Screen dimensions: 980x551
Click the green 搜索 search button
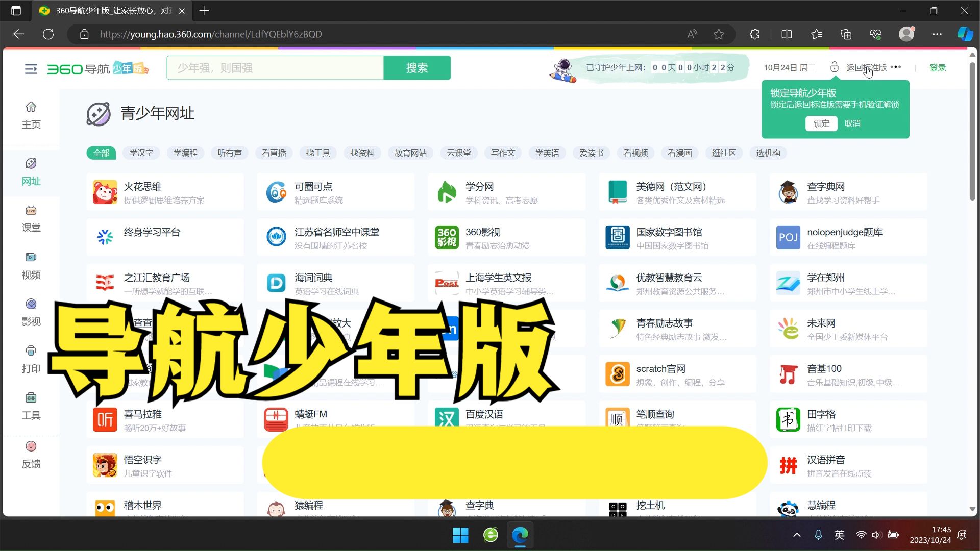pyautogui.click(x=416, y=68)
